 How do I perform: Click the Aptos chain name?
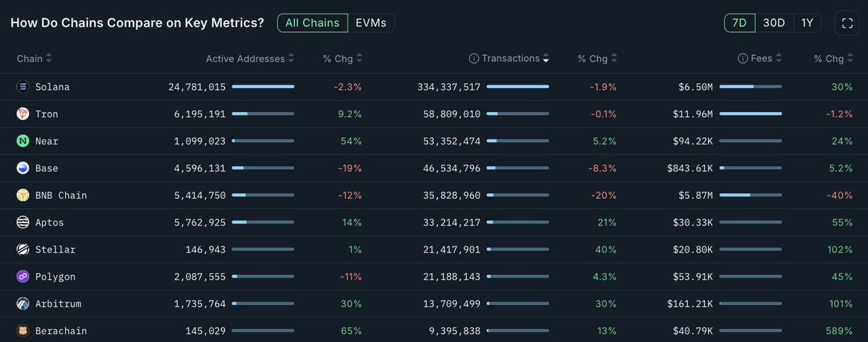click(49, 223)
